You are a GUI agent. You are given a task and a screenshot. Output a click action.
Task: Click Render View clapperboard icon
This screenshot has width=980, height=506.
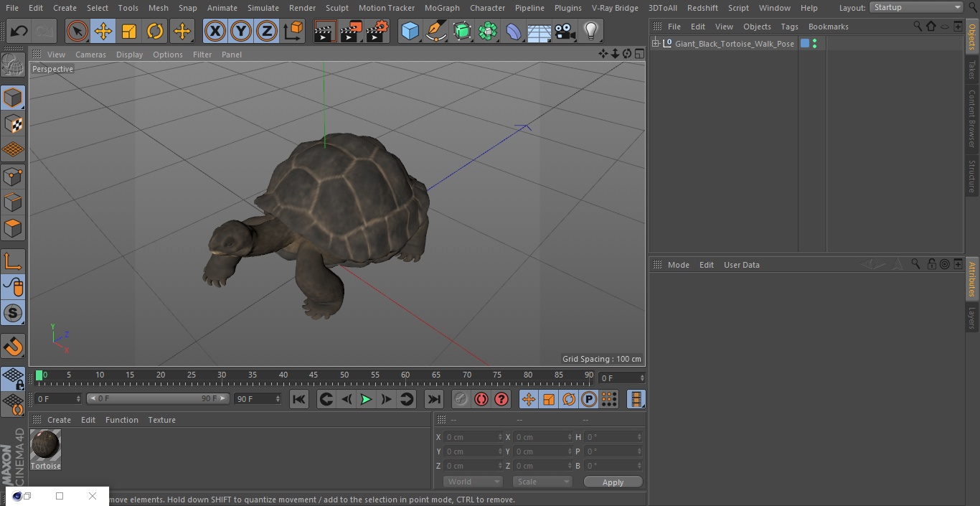coord(325,31)
